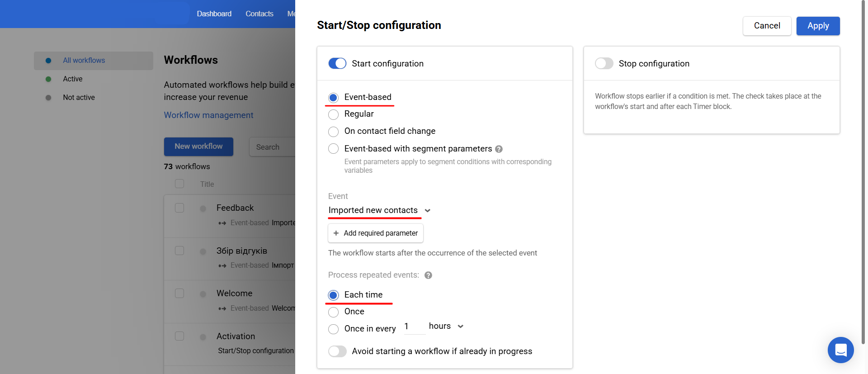Click help icon beside segment parameters option

pos(499,149)
